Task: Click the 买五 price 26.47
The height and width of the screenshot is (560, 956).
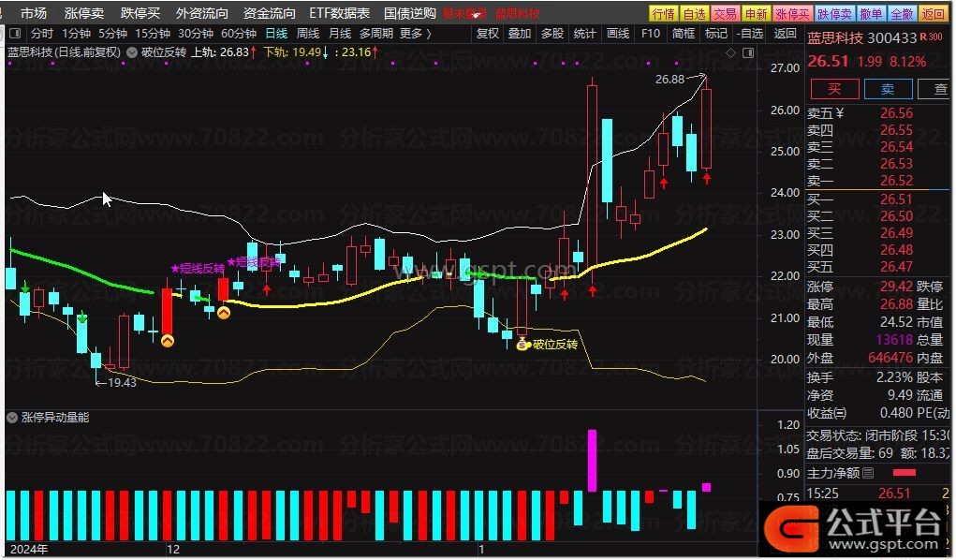Action: click(x=896, y=267)
